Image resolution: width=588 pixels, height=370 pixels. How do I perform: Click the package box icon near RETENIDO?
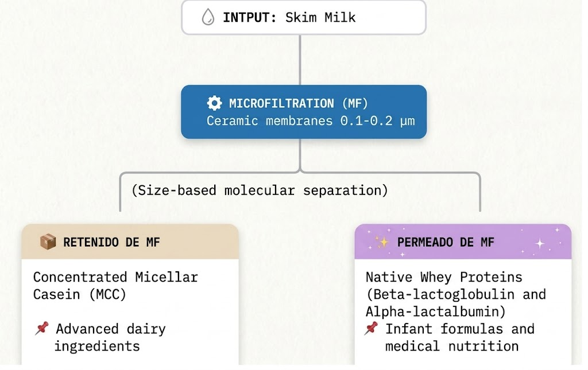tap(48, 242)
